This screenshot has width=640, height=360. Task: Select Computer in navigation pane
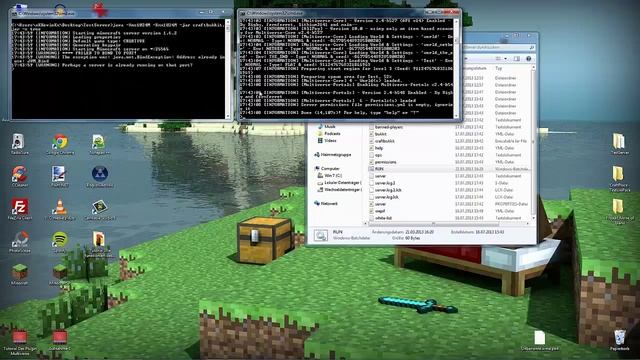click(327, 168)
